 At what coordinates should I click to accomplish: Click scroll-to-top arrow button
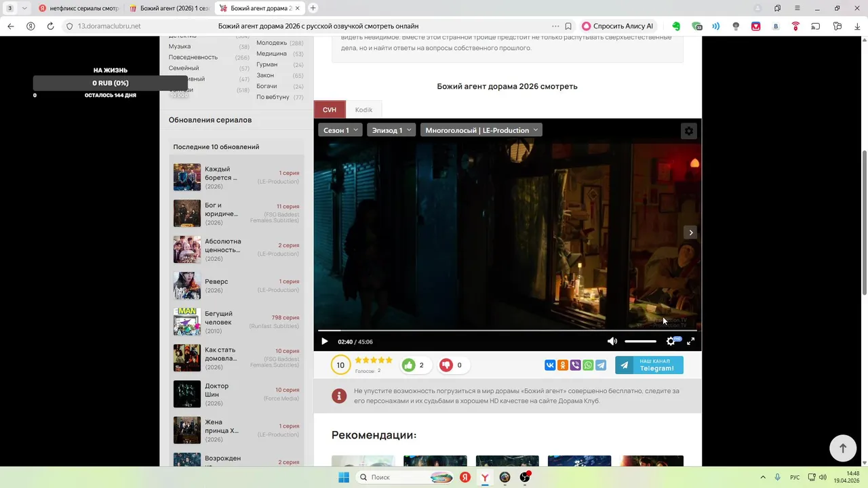pos(843,448)
